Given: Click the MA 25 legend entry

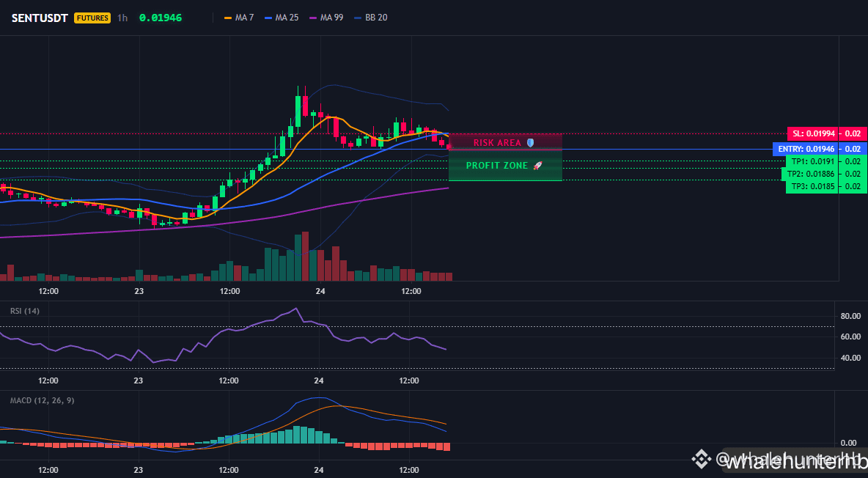Looking at the screenshot, I should point(282,18).
